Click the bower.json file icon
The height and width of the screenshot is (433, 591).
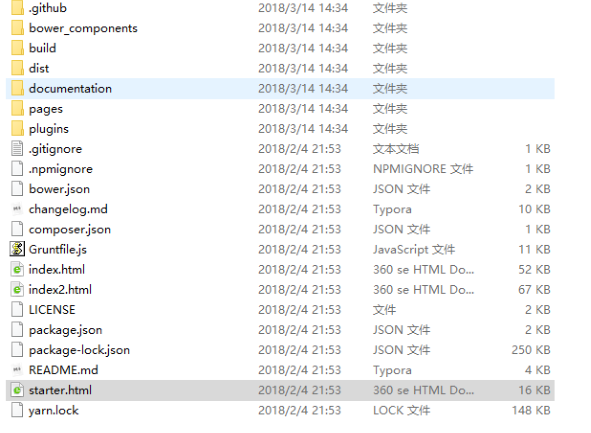pyautogui.click(x=17, y=189)
